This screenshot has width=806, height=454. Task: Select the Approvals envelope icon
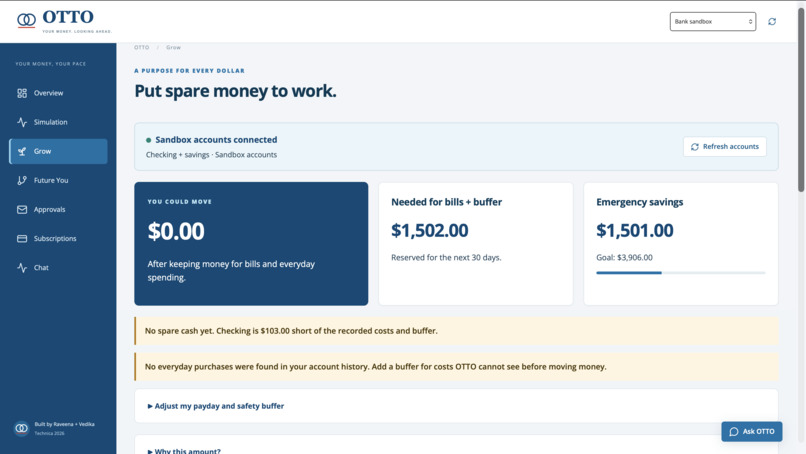click(x=22, y=209)
